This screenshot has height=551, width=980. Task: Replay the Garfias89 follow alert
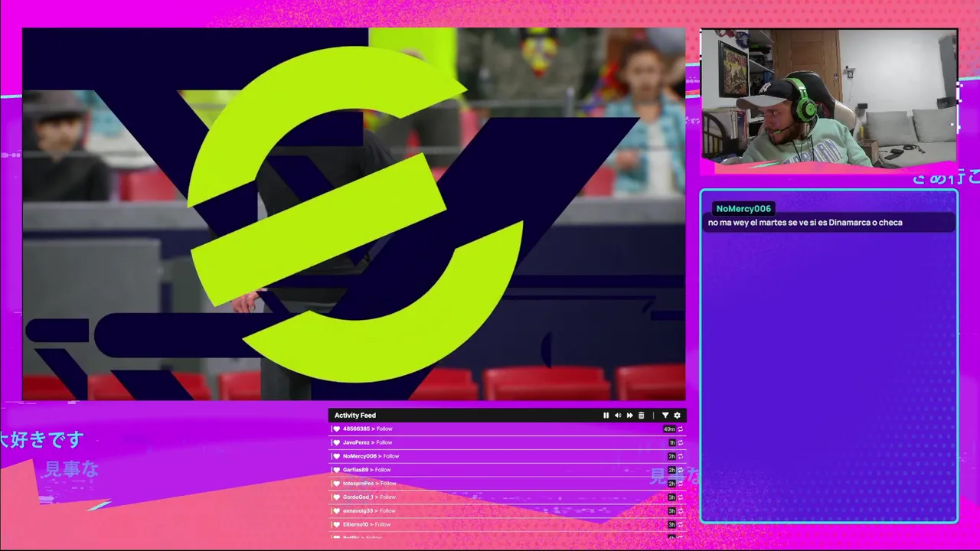(x=680, y=471)
